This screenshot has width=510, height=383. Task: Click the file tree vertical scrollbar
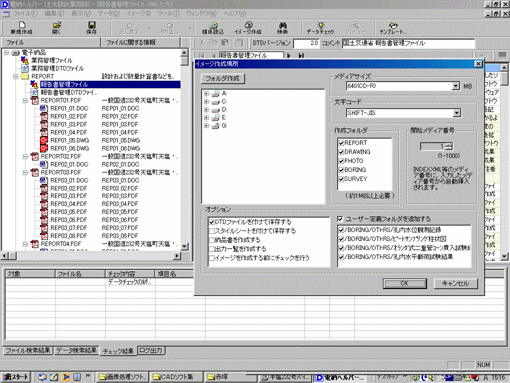coord(184,150)
